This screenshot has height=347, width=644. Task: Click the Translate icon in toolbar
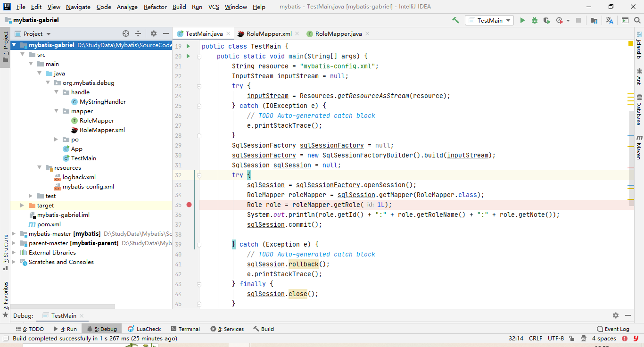tap(610, 20)
